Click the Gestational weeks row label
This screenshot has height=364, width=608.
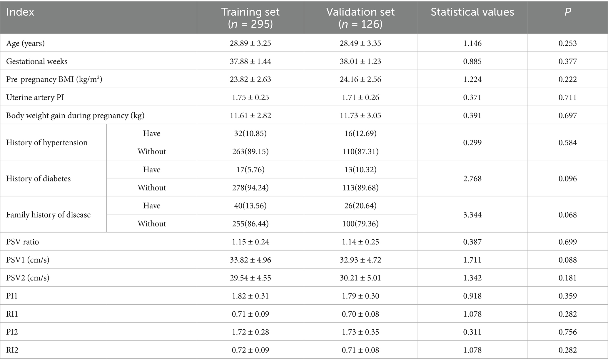[x=37, y=61]
